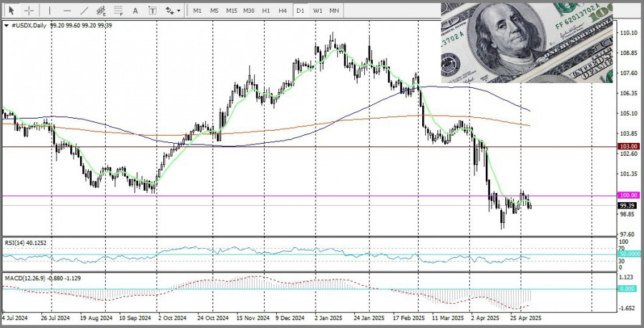Pick the Fibonacci retracement tool

pyautogui.click(x=118, y=11)
